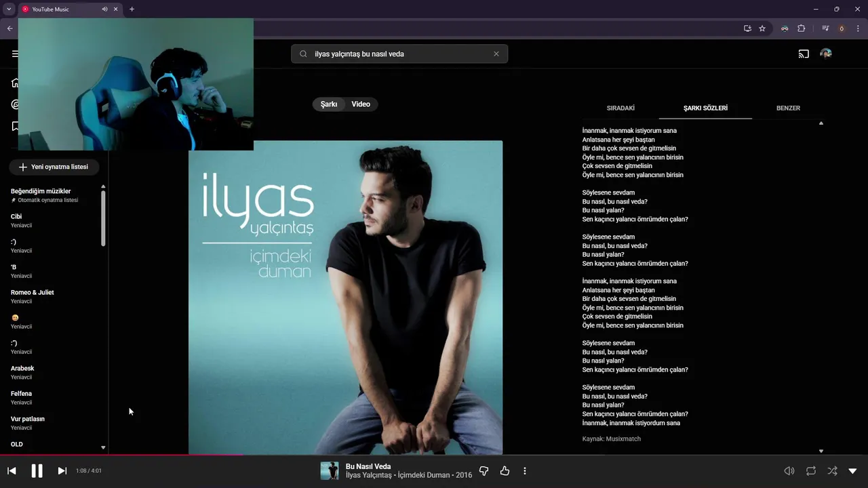This screenshot has width=868, height=488.
Task: Click lyric line Söylesene sevdam at first chorus
Action: (608, 192)
